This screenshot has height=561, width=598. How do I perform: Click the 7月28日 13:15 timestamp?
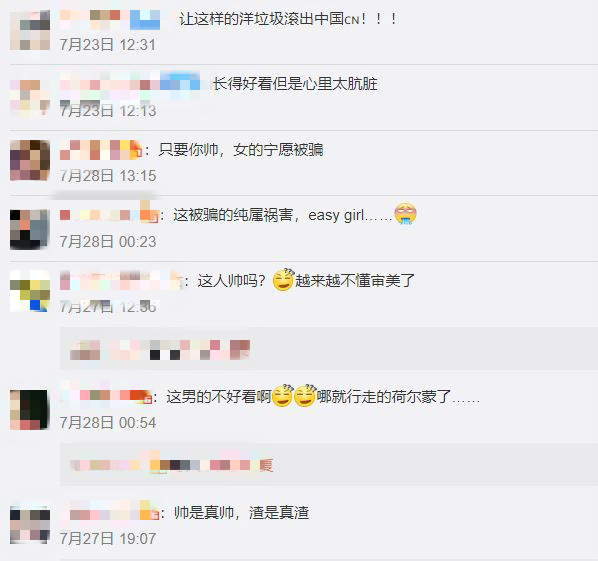point(108,176)
